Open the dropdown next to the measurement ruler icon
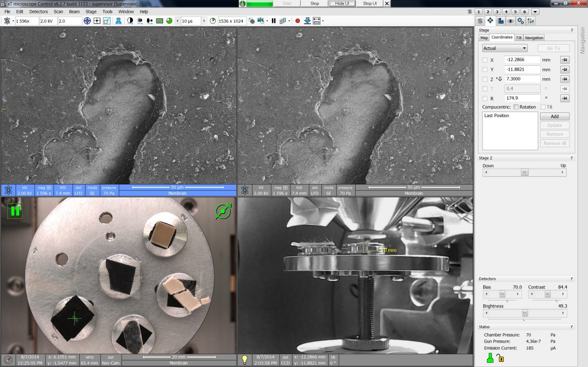Image resolution: width=588 pixels, height=367 pixels. coord(323,21)
